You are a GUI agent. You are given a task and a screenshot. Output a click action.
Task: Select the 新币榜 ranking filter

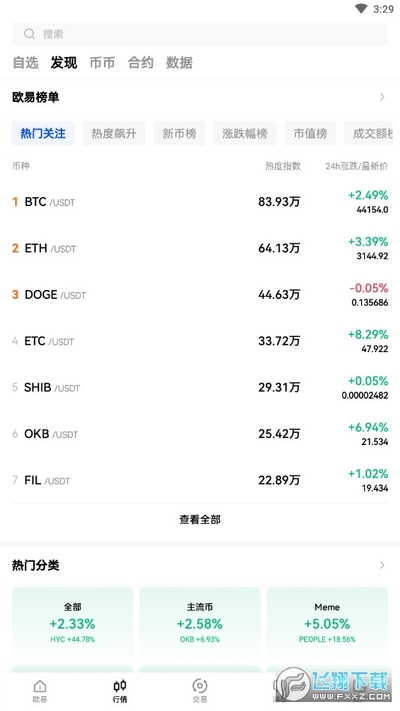tap(179, 133)
